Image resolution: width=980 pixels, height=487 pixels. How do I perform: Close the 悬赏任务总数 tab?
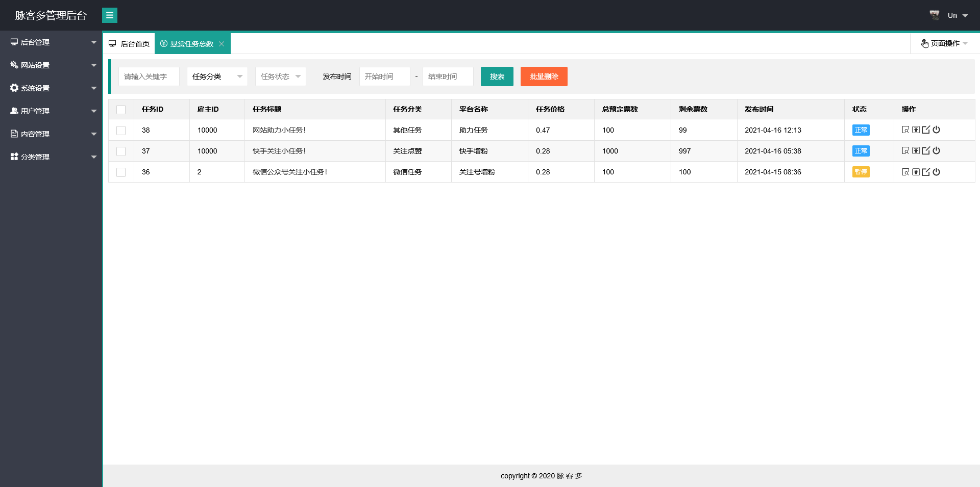[x=222, y=44]
